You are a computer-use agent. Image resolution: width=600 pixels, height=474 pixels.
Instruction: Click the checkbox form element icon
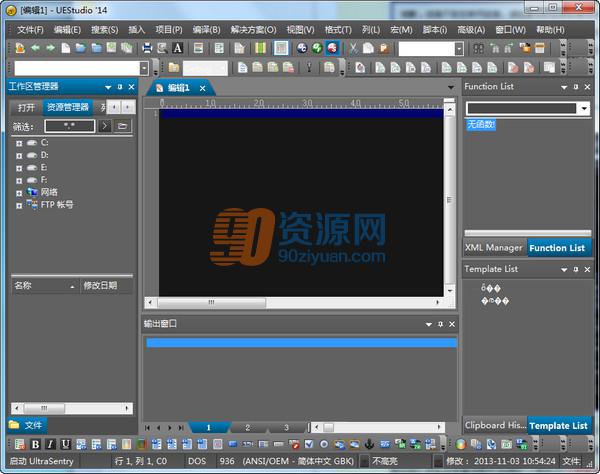[309, 444]
